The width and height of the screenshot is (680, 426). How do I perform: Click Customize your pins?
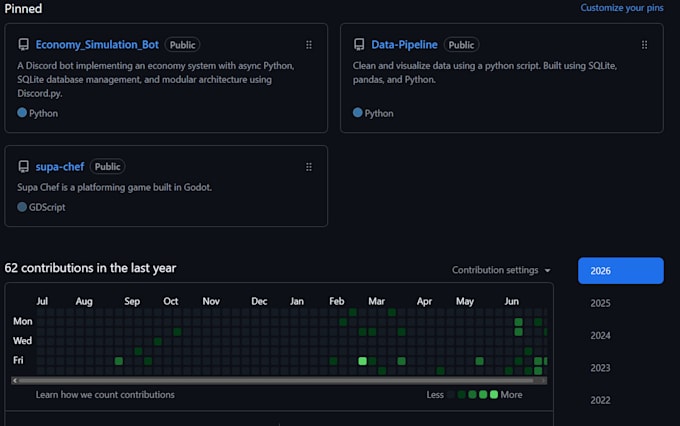click(x=622, y=8)
